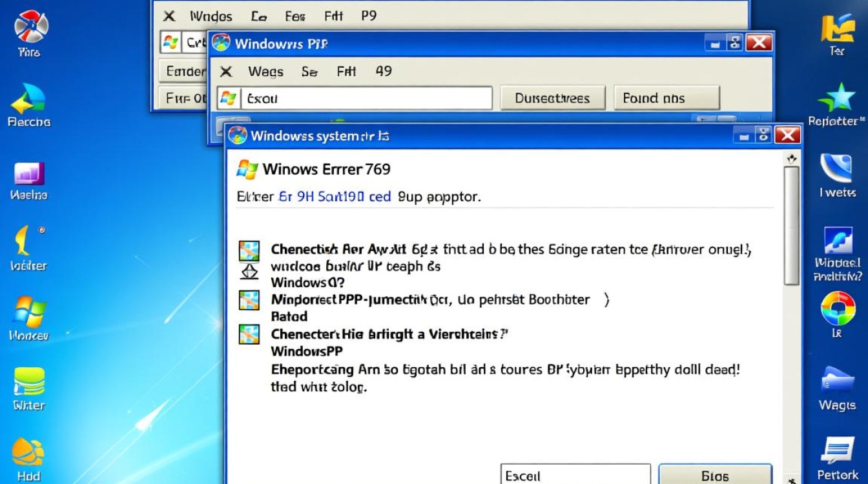Open the "I wetts" desktop icon

pyautogui.click(x=837, y=169)
